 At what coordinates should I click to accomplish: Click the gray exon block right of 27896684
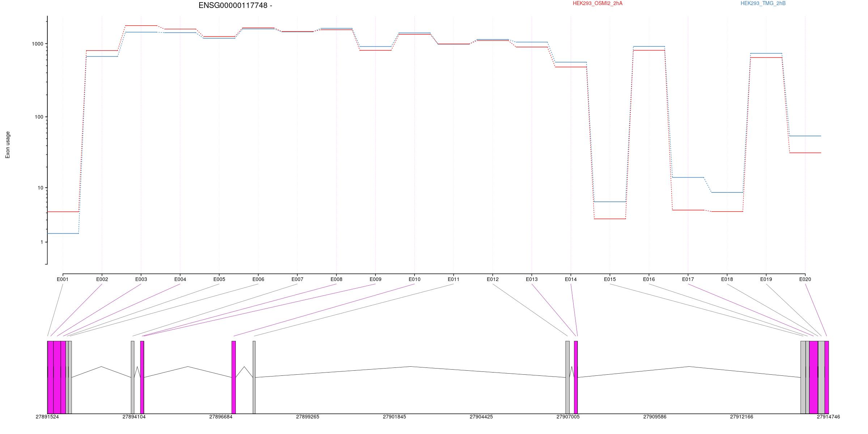[x=254, y=377]
